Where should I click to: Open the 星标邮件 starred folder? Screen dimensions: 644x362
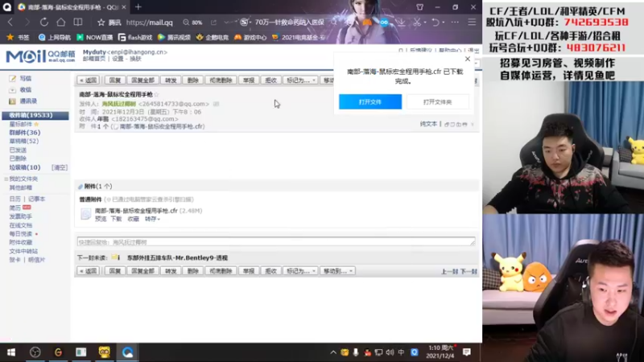coord(21,124)
